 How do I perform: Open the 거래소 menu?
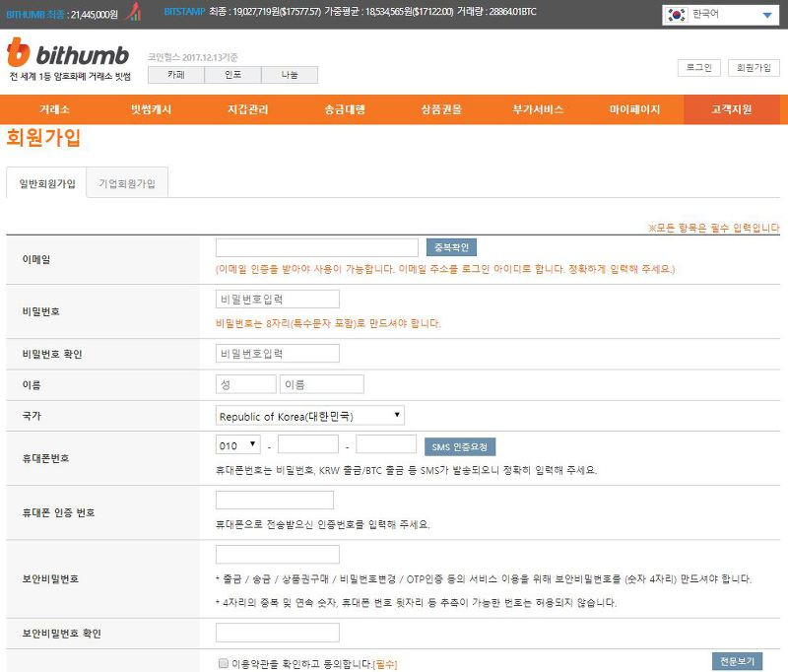coord(54,109)
